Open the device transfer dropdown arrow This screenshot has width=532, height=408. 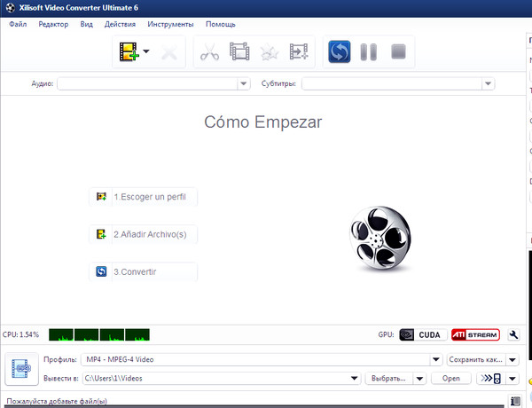pos(512,379)
